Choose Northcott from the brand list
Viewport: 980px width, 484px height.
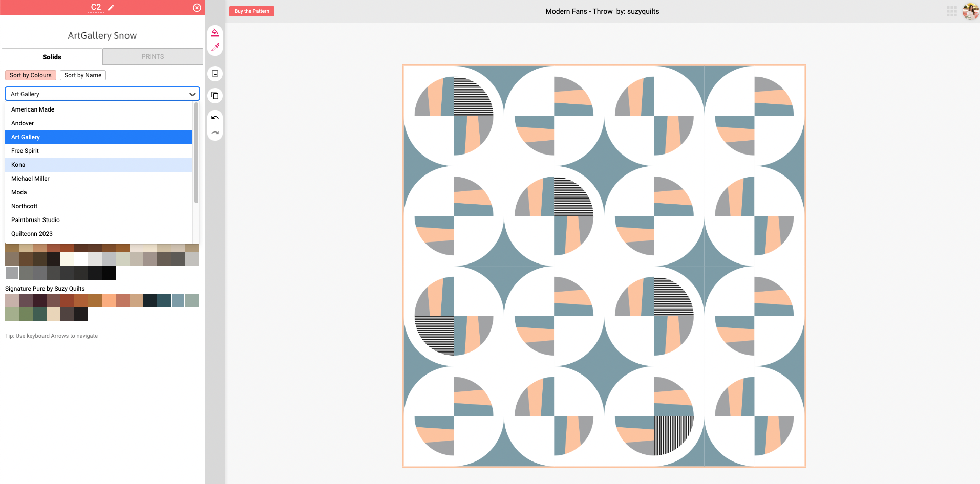pos(98,206)
